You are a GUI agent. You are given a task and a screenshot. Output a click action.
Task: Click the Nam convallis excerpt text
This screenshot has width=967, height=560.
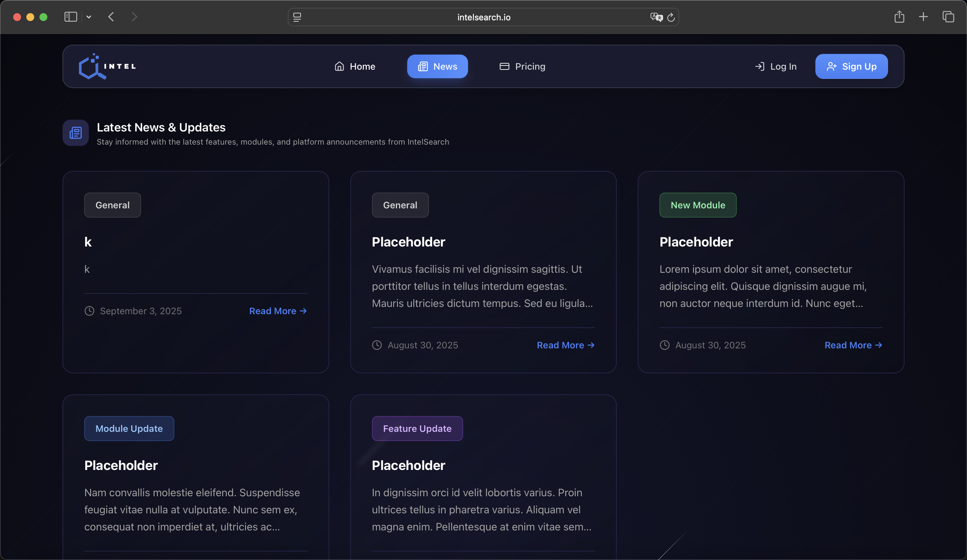[x=192, y=510]
